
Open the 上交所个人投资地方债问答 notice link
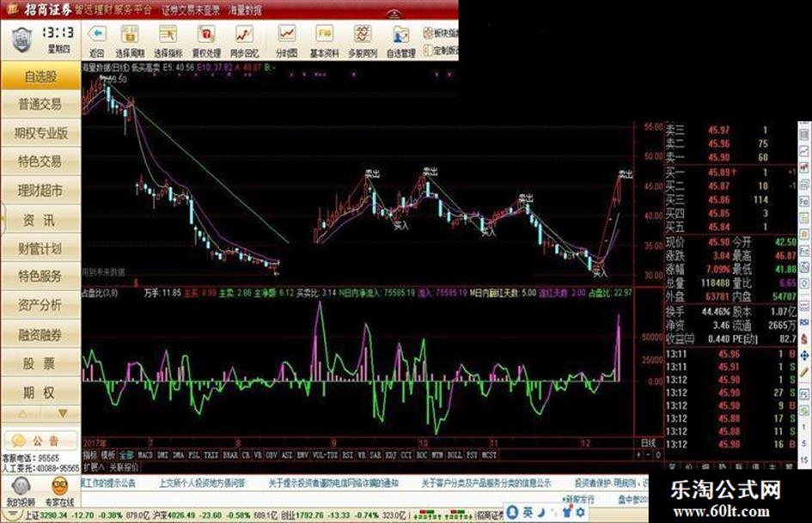click(203, 483)
